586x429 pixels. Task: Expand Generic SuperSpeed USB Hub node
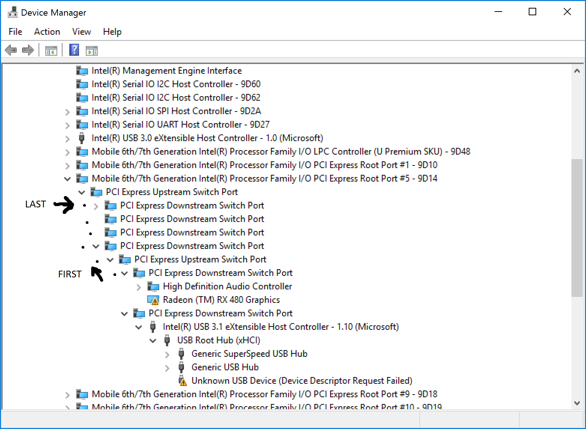(x=167, y=355)
